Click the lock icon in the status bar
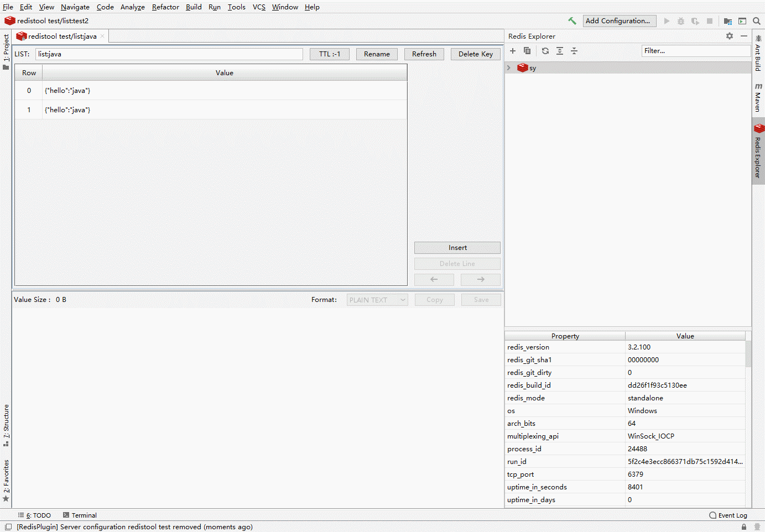Image resolution: width=765 pixels, height=532 pixels. click(x=744, y=527)
